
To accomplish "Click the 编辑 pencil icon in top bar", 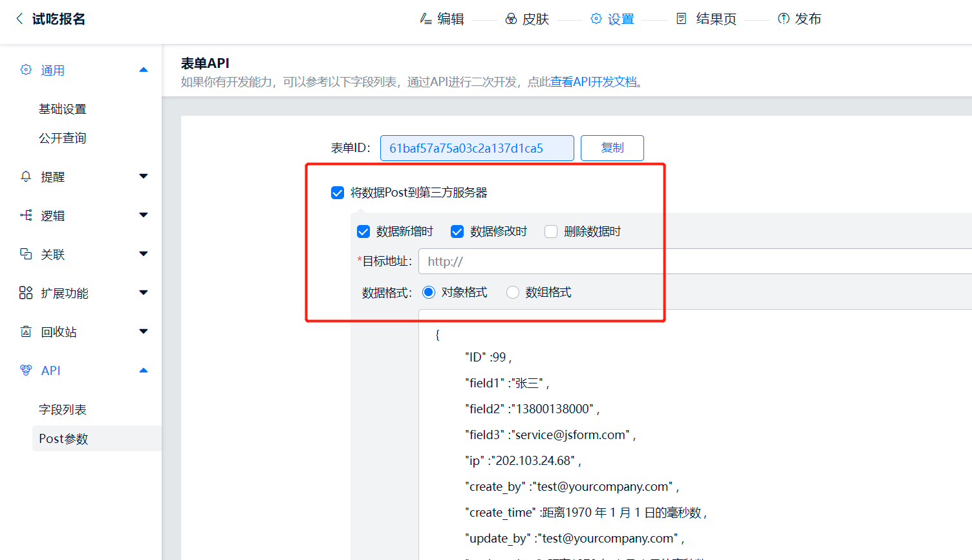I will pyautogui.click(x=426, y=19).
